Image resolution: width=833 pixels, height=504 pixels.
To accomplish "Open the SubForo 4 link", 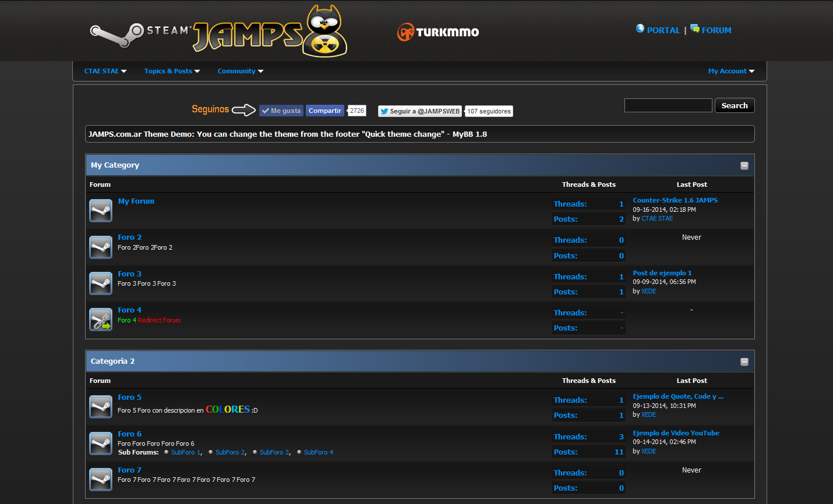I will pyautogui.click(x=319, y=452).
